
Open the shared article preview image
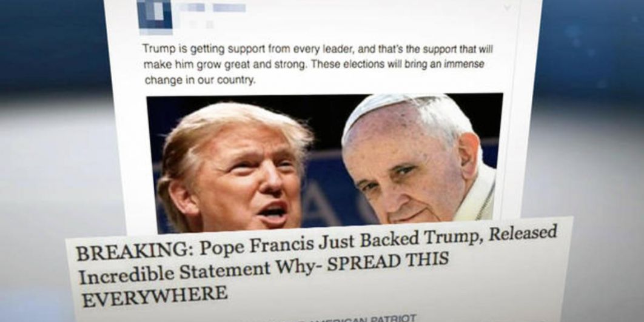click(x=325, y=163)
